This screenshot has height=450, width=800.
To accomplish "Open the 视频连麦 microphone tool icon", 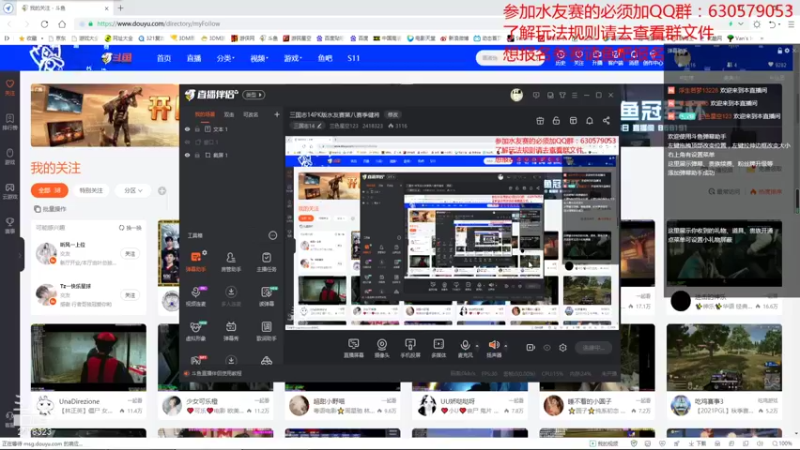I will coord(196,292).
